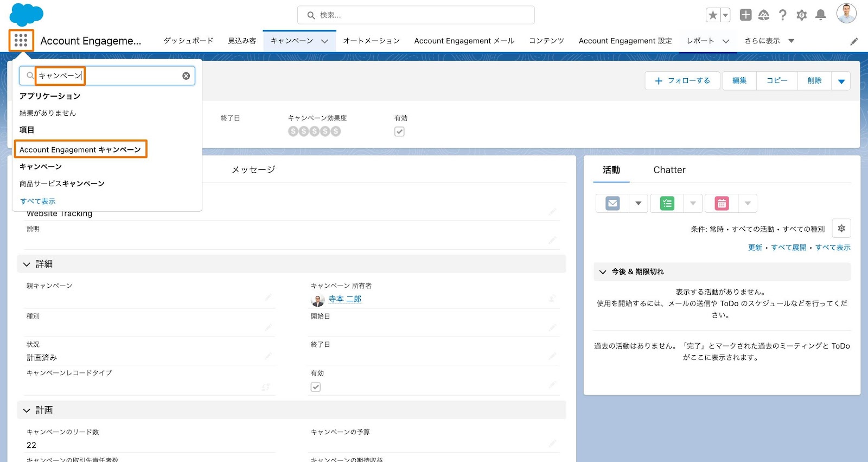The image size is (868, 462).
Task: Open task action dropdown arrow
Action: click(693, 204)
